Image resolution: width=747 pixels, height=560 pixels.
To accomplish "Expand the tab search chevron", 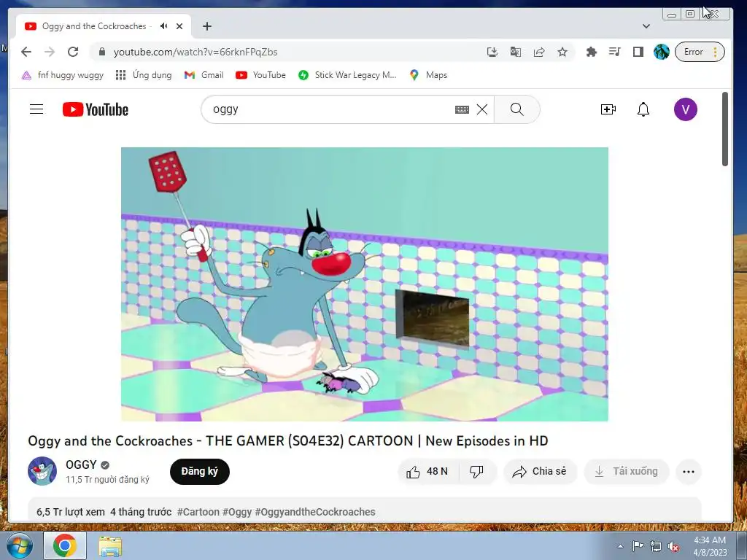I will [x=646, y=26].
